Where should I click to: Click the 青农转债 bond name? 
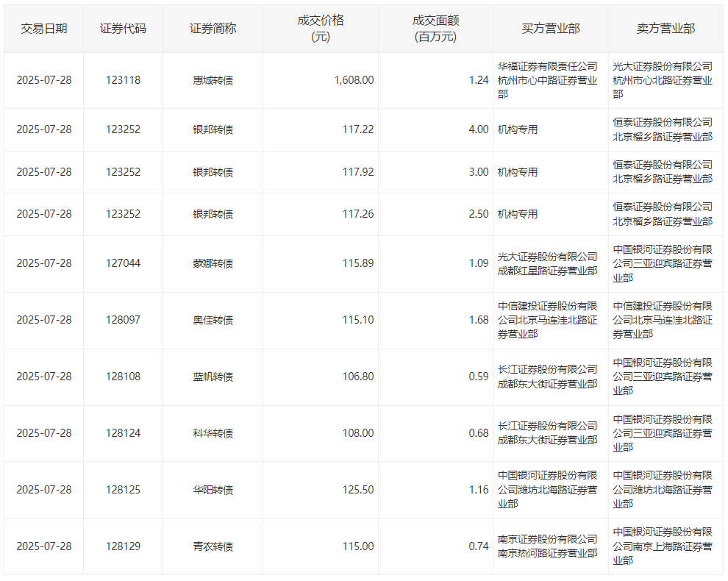(x=213, y=546)
